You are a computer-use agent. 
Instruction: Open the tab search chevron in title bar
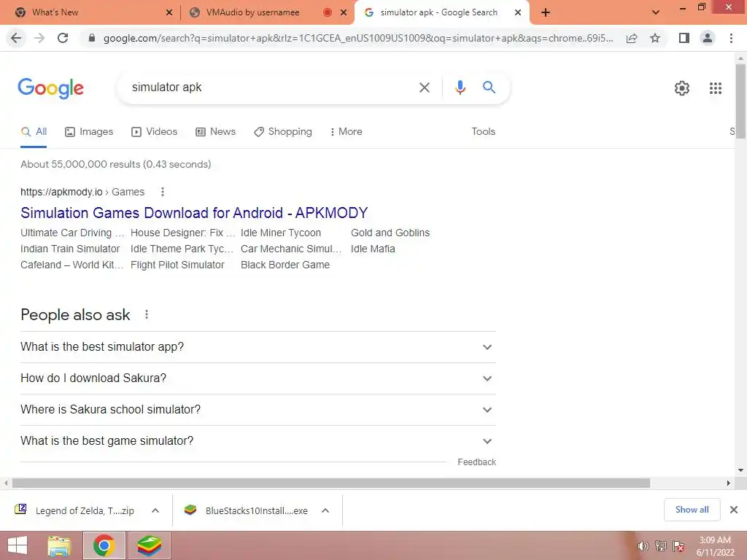[656, 13]
